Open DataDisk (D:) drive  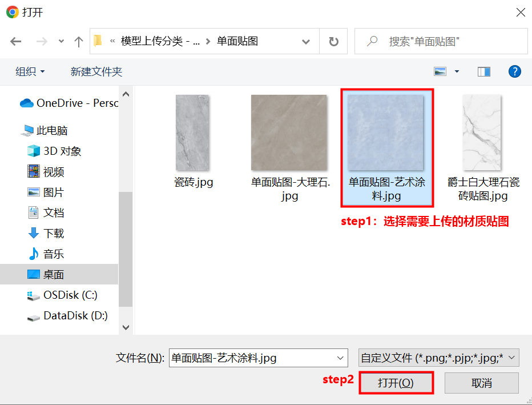tap(67, 316)
